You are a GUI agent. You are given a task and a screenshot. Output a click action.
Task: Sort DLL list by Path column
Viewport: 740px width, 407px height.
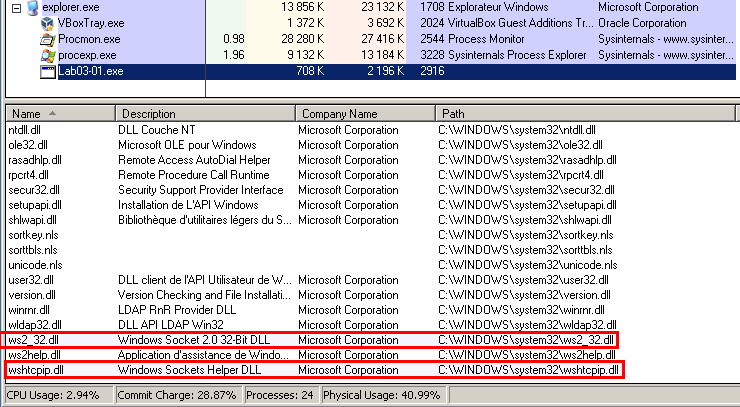pos(580,114)
